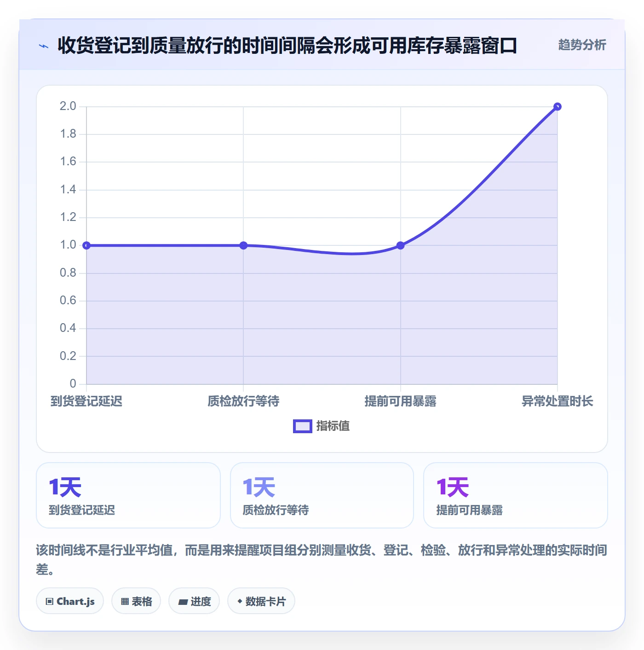Click the 提前可用暴露 x-axis label

pyautogui.click(x=401, y=401)
